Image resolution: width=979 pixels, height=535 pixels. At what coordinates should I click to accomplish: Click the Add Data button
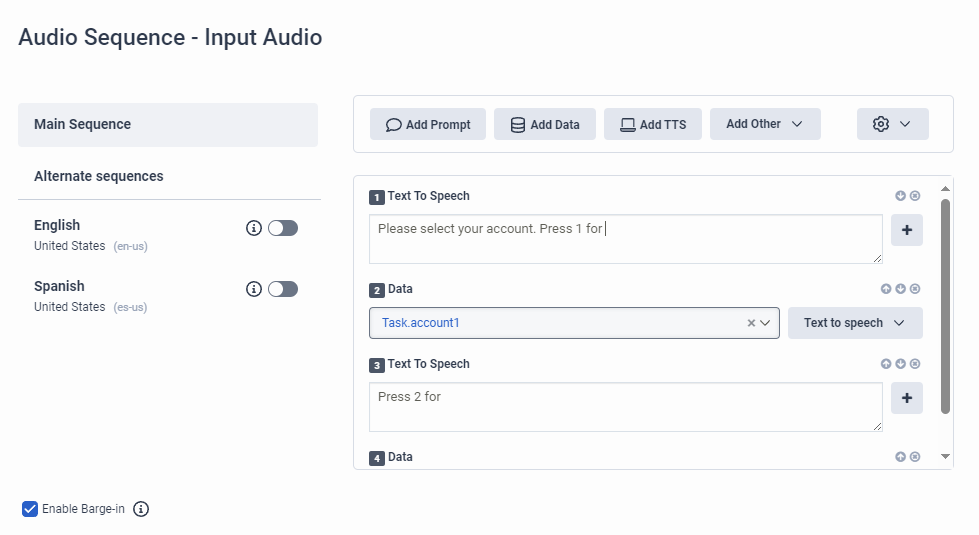pyautogui.click(x=545, y=124)
